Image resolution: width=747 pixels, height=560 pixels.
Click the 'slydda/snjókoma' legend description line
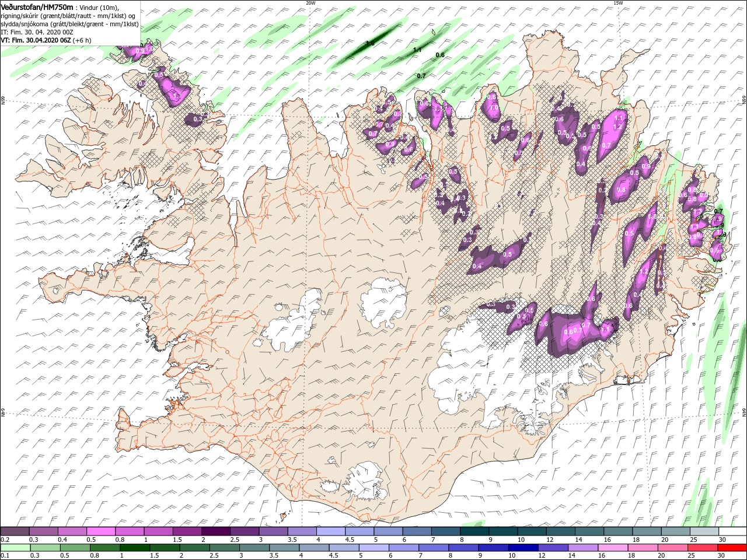pyautogui.click(x=69, y=24)
